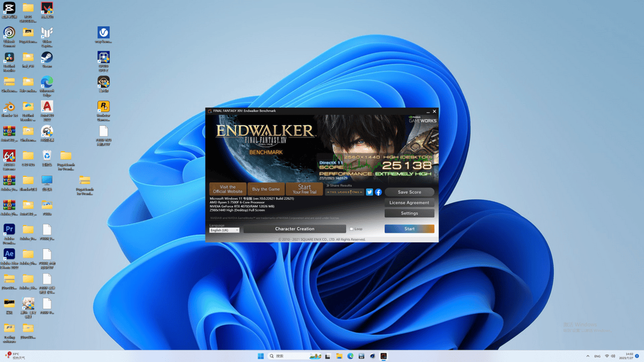The width and height of the screenshot is (644, 362).
Task: Select the Blender desktop shortcut
Action: pyautogui.click(x=9, y=108)
